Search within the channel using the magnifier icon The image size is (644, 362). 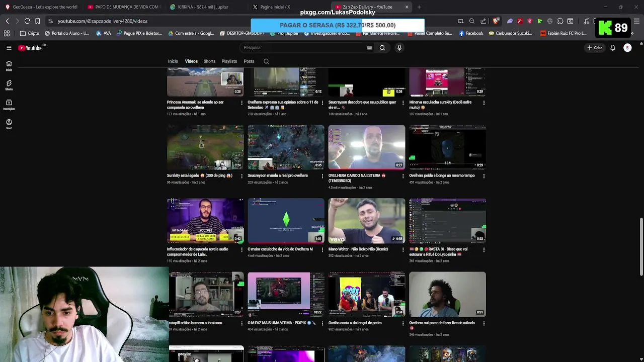pos(266,61)
